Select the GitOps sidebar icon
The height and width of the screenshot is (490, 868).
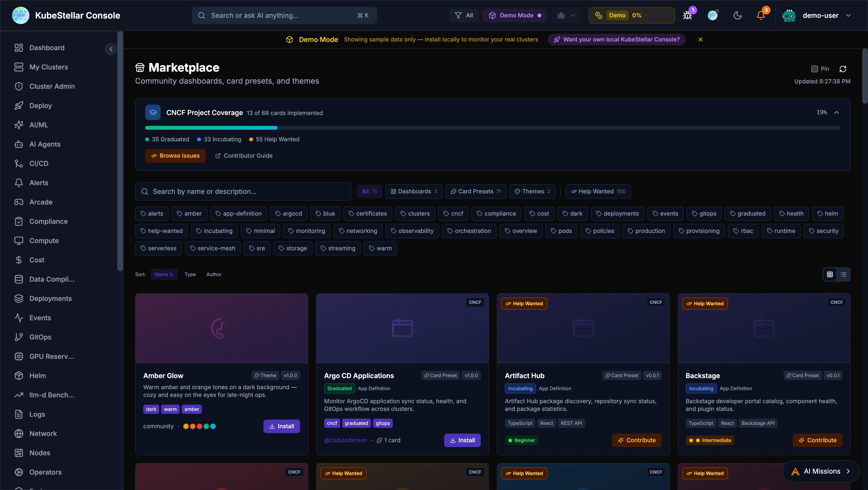[x=19, y=337]
